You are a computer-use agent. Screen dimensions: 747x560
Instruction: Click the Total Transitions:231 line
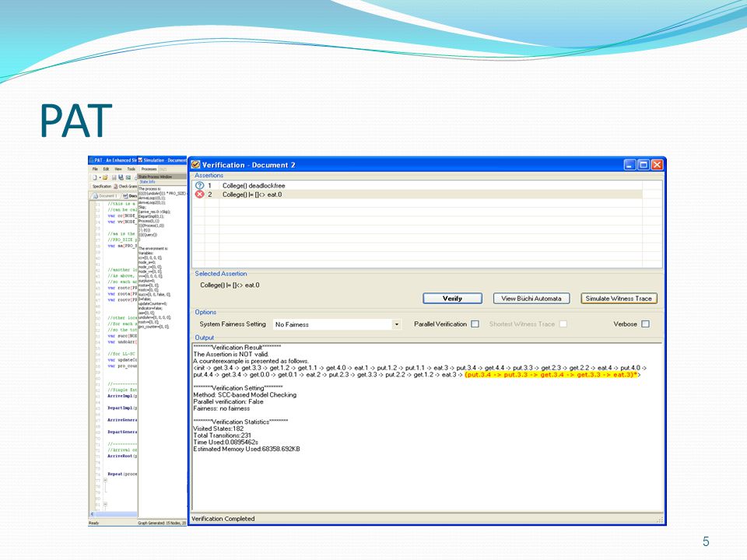point(222,436)
